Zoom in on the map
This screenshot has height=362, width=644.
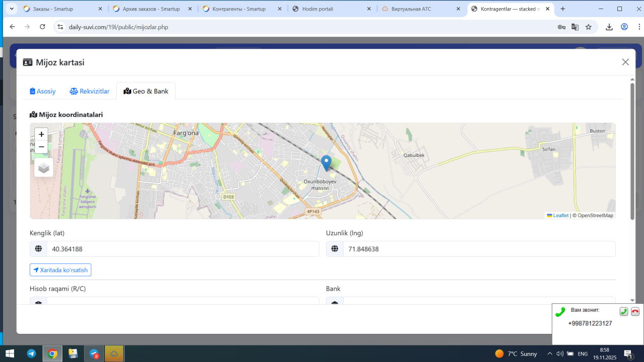click(x=41, y=134)
